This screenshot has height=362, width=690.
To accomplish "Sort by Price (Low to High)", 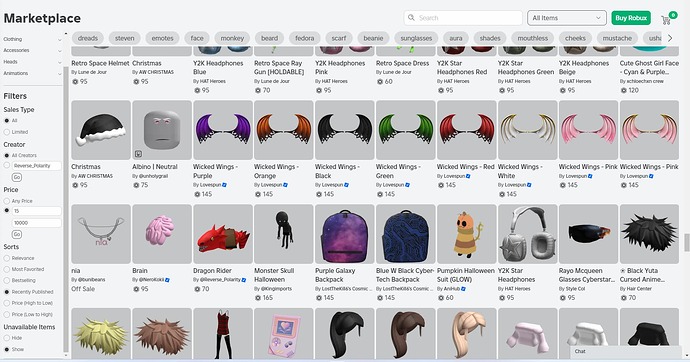I will [x=7, y=314].
